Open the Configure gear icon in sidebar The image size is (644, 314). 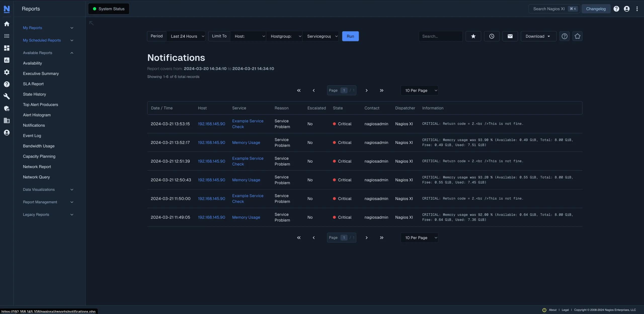point(7,72)
